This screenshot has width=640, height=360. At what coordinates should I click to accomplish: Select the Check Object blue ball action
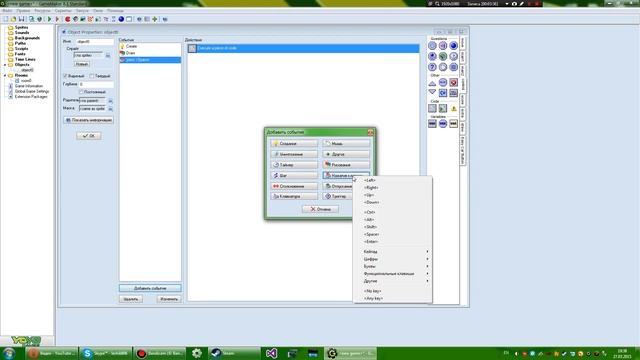click(453, 46)
